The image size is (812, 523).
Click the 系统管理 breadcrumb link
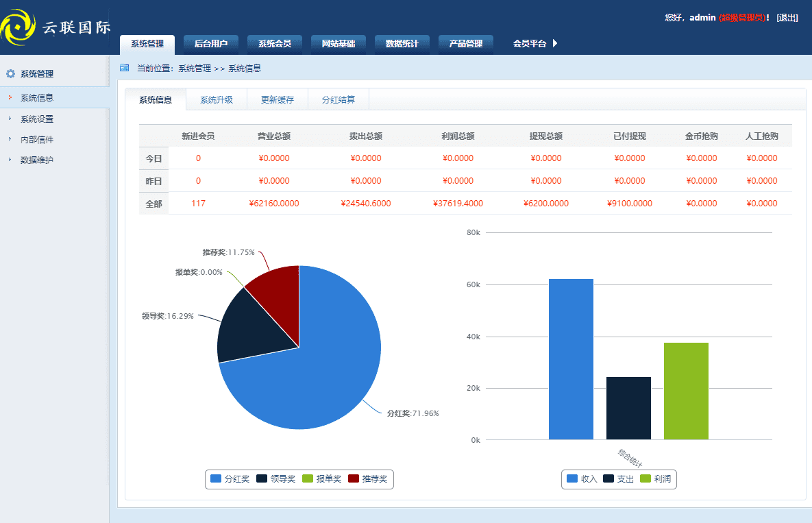point(194,68)
